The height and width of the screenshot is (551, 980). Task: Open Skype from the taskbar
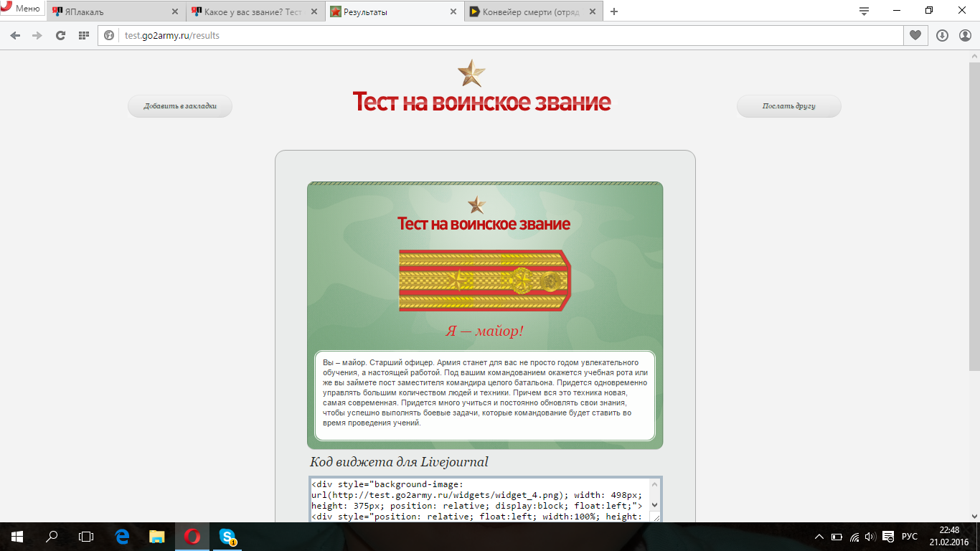227,537
